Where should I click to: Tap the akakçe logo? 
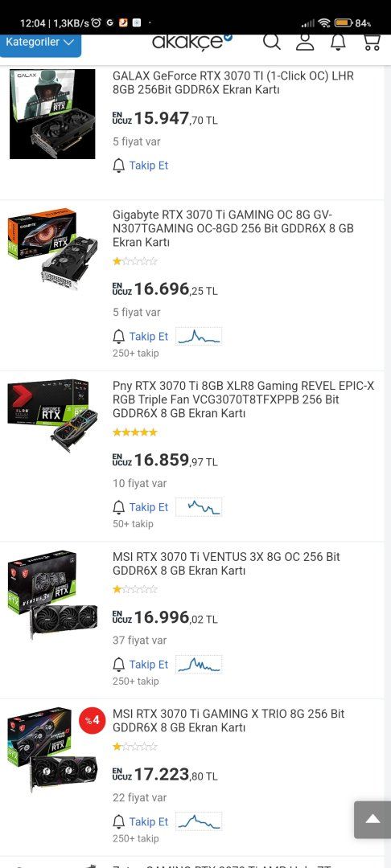[192, 42]
